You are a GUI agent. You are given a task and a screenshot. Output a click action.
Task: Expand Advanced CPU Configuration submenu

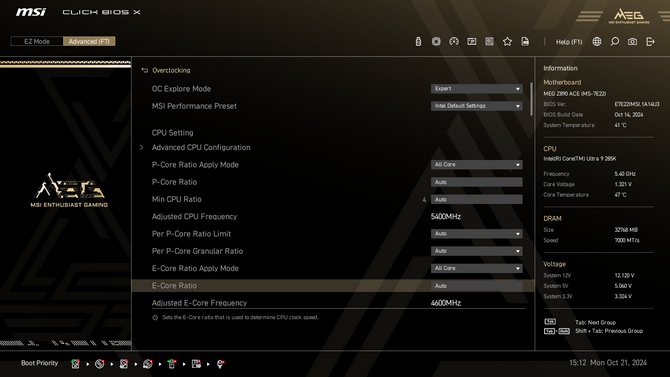(x=201, y=147)
